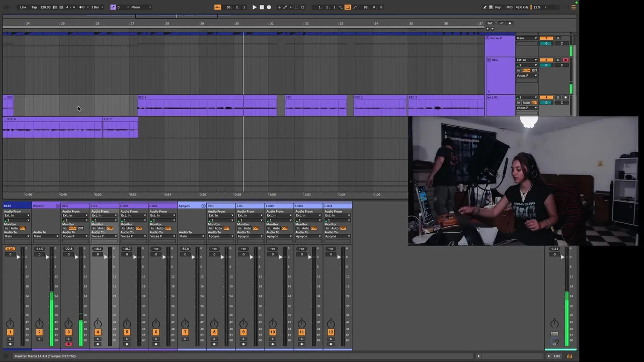
Task: Toggle track activator 7 on Apoyos
Action: [185, 332]
